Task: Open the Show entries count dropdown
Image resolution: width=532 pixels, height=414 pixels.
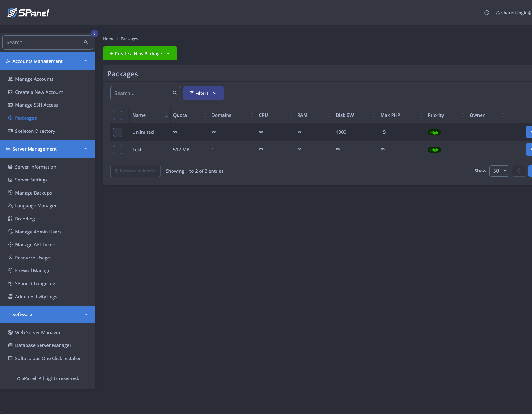Action: click(499, 171)
